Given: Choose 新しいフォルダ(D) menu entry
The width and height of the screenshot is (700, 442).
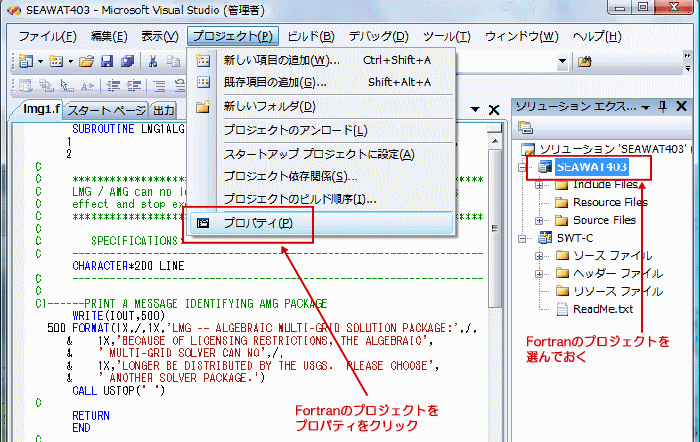Looking at the screenshot, I should pos(321,107).
